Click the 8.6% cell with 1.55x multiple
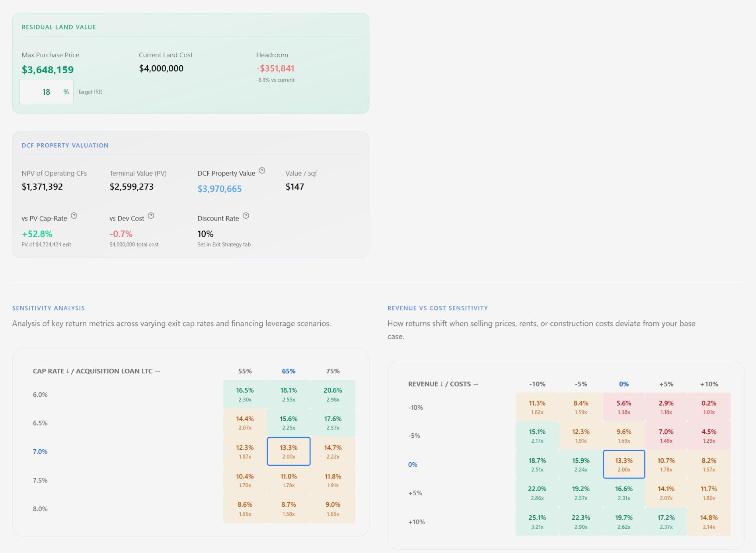 click(x=245, y=509)
